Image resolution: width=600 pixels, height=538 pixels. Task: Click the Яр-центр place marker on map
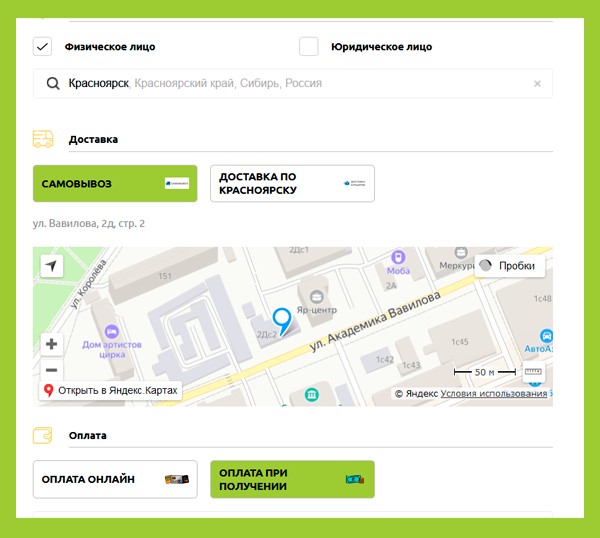[317, 296]
